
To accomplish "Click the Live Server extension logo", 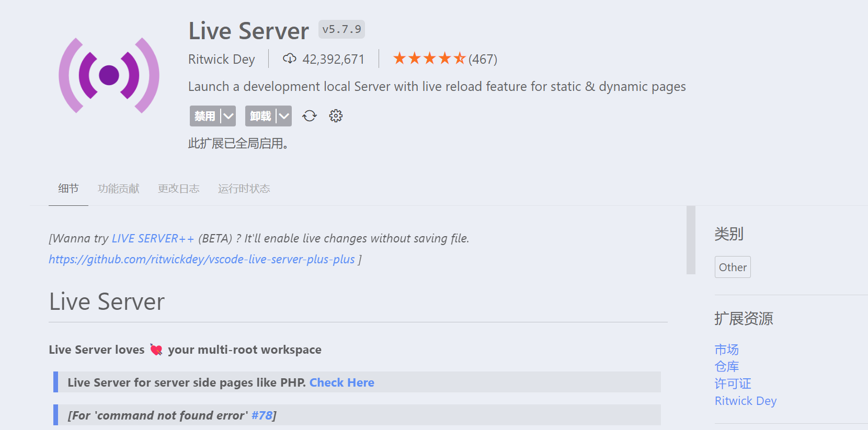I will pyautogui.click(x=109, y=75).
